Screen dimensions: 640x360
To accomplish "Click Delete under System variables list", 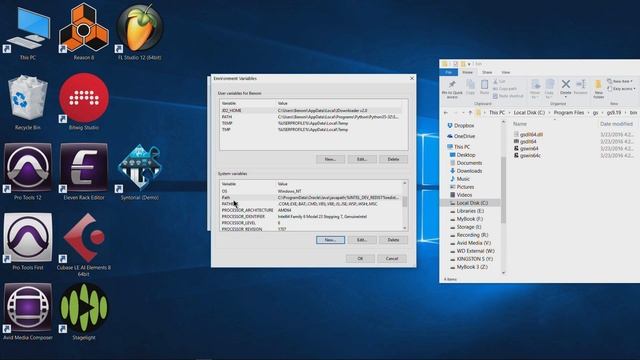I will [393, 240].
